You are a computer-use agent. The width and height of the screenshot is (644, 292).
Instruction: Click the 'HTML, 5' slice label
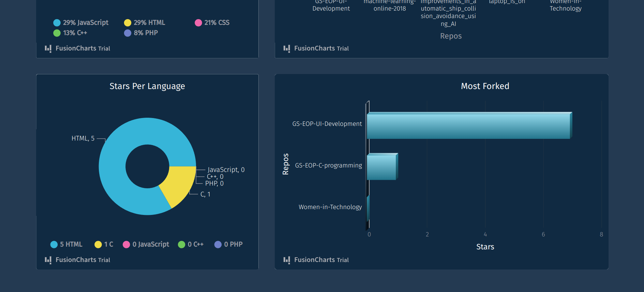tap(83, 138)
